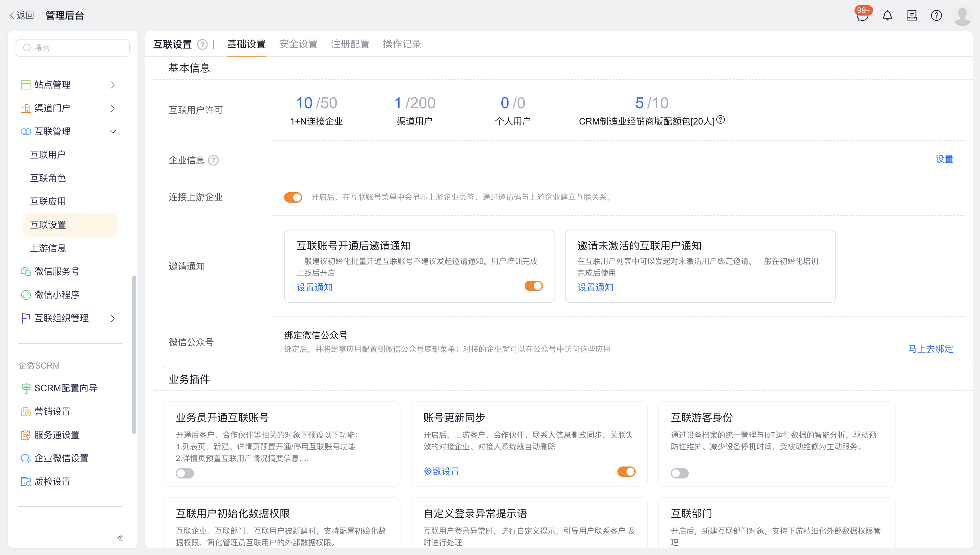Expand the 互联组织管理 chevron
This screenshot has height=555, width=980.
pos(113,318)
